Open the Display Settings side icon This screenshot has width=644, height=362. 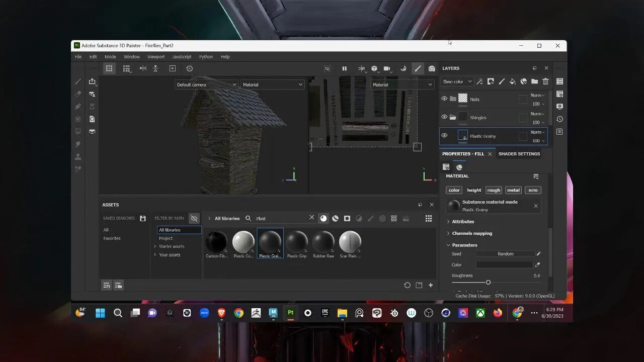click(x=559, y=107)
